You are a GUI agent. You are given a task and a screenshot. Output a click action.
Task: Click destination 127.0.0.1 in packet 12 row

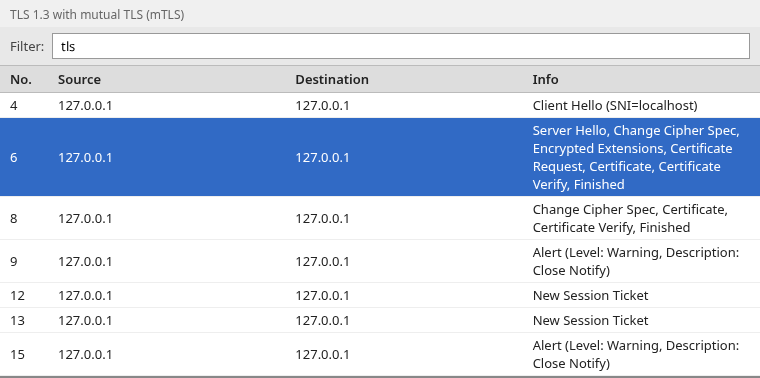click(x=322, y=295)
